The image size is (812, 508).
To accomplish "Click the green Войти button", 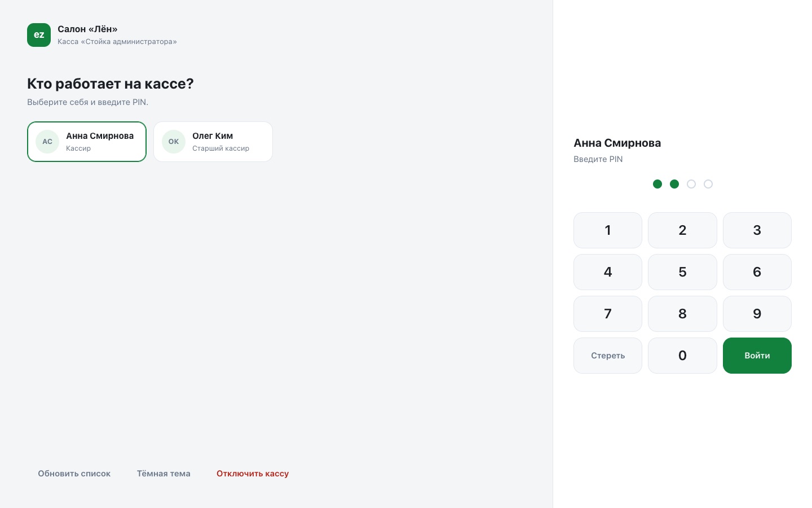I will point(757,356).
